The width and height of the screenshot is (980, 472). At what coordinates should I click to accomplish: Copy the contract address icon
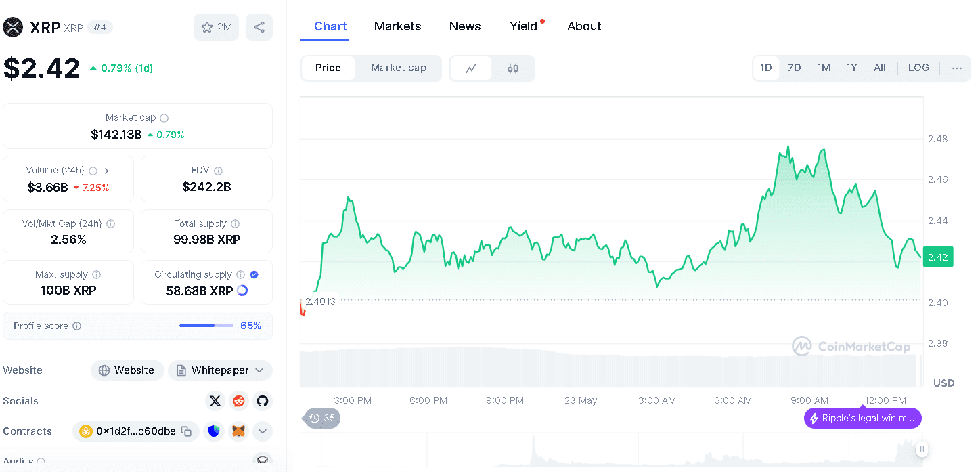click(186, 431)
